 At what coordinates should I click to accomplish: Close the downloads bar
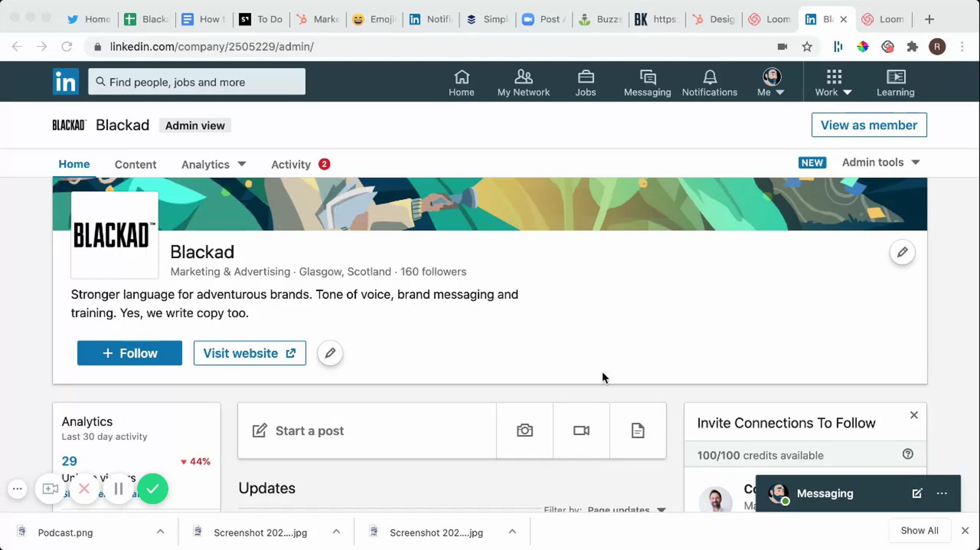965,530
